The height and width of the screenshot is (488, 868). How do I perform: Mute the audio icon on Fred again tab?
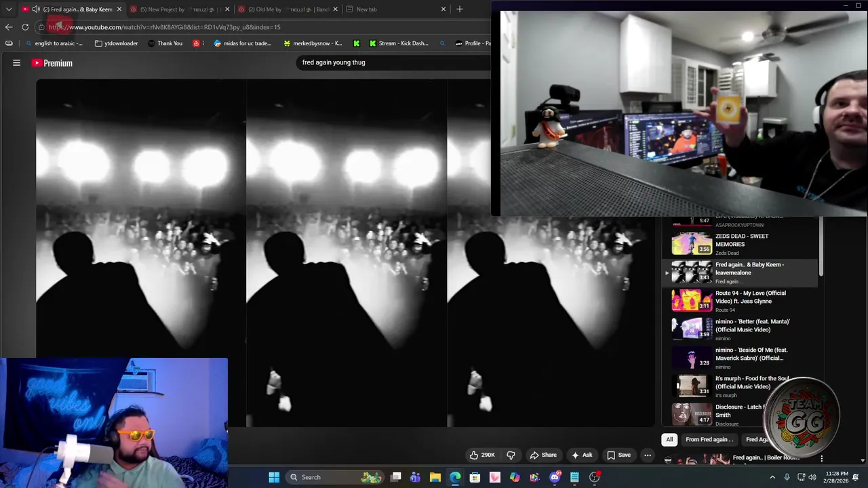coord(36,9)
